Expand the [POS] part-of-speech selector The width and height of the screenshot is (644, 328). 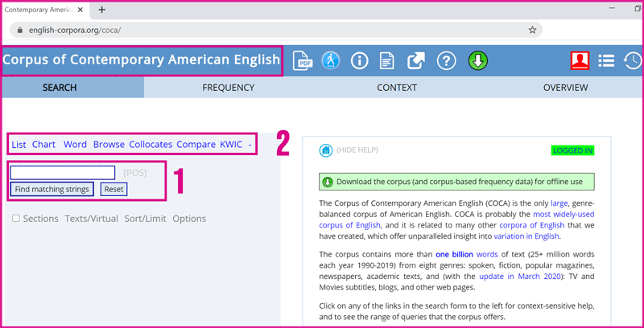coord(134,173)
